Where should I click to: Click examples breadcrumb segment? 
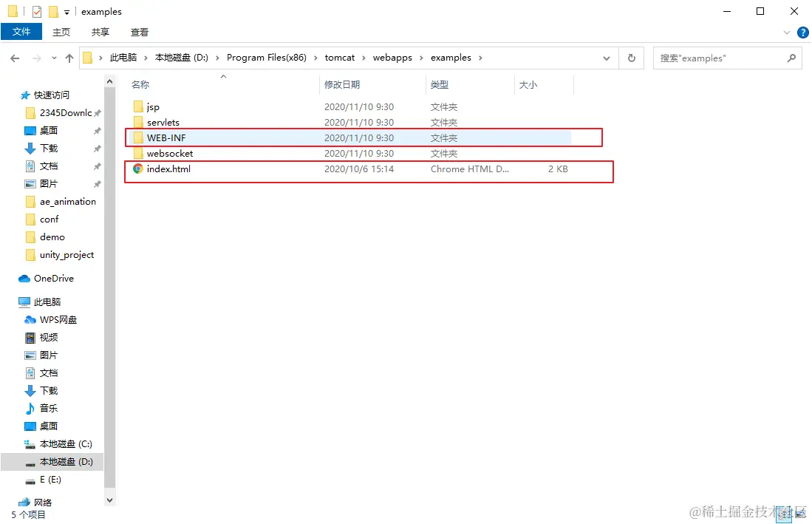pyautogui.click(x=451, y=58)
